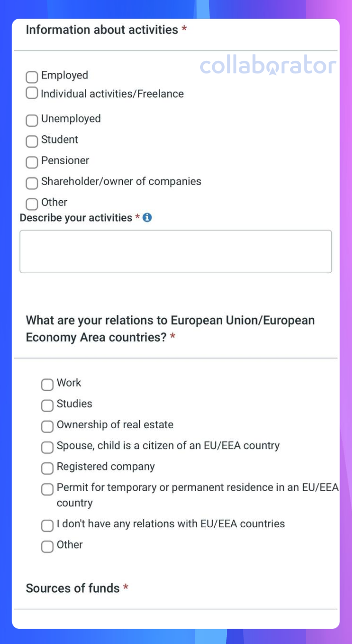352x644 pixels.
Task: Check Shareholder/owner of companies
Action: tap(32, 183)
